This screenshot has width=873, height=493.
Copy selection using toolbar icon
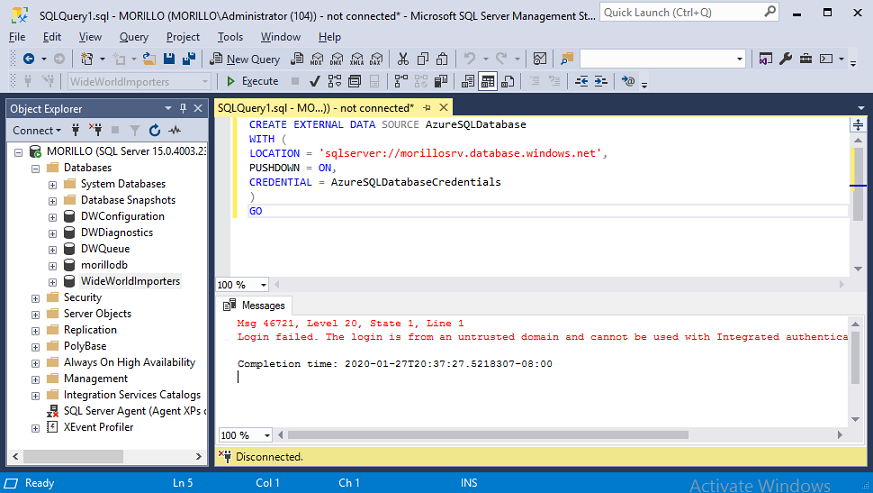423,58
